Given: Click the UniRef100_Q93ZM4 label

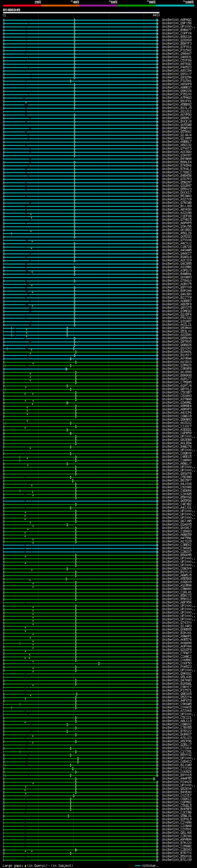Looking at the screenshot, I should (x=177, y=78).
